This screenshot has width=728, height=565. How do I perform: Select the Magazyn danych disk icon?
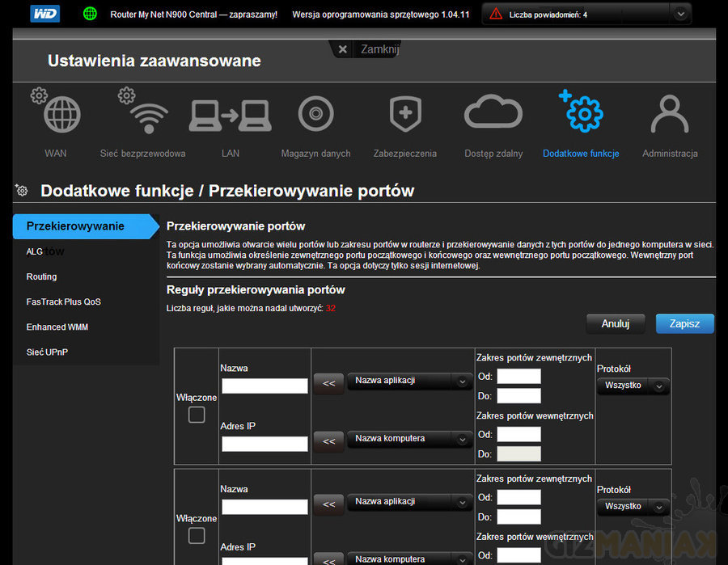pos(315,116)
